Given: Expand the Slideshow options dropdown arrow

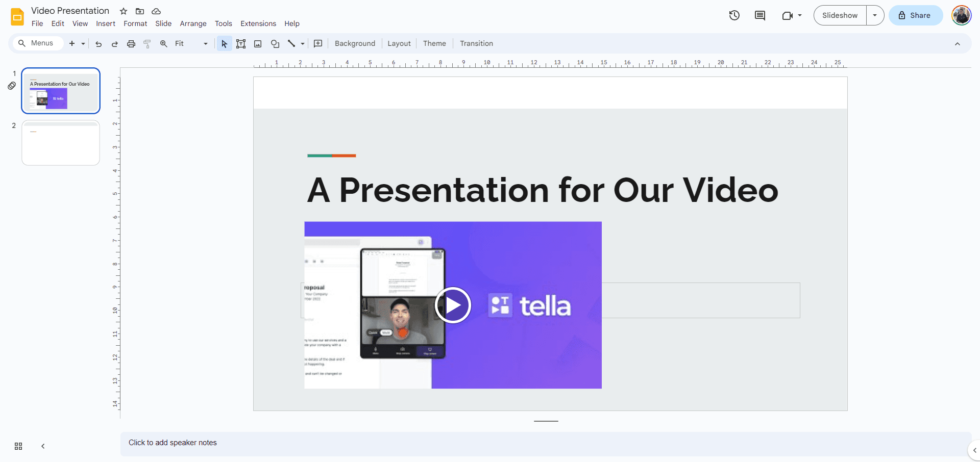Looking at the screenshot, I should pos(875,15).
